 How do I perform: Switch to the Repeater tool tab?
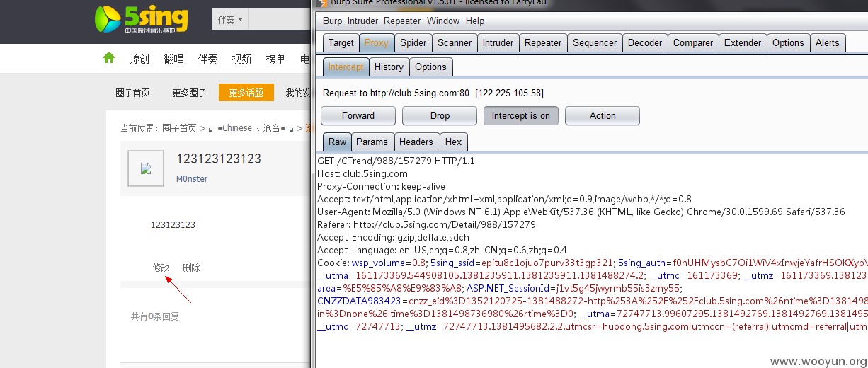(x=543, y=42)
